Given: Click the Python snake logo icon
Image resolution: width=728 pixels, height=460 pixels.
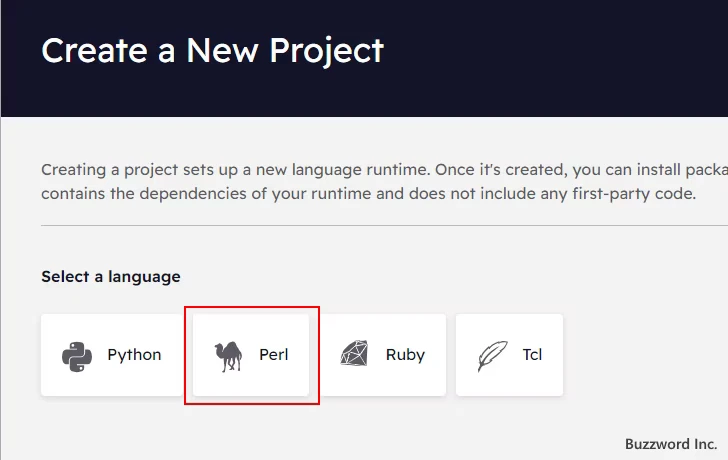Looking at the screenshot, I should [x=77, y=356].
